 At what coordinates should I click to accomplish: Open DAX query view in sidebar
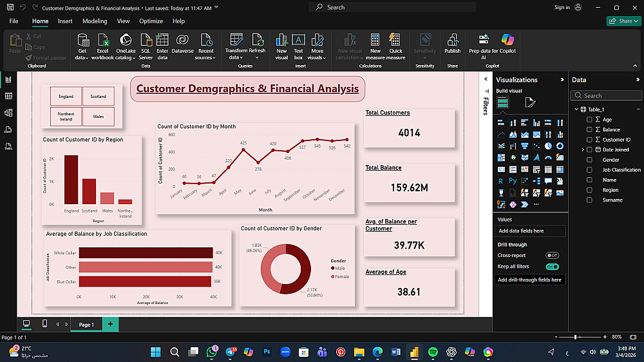coord(8,130)
